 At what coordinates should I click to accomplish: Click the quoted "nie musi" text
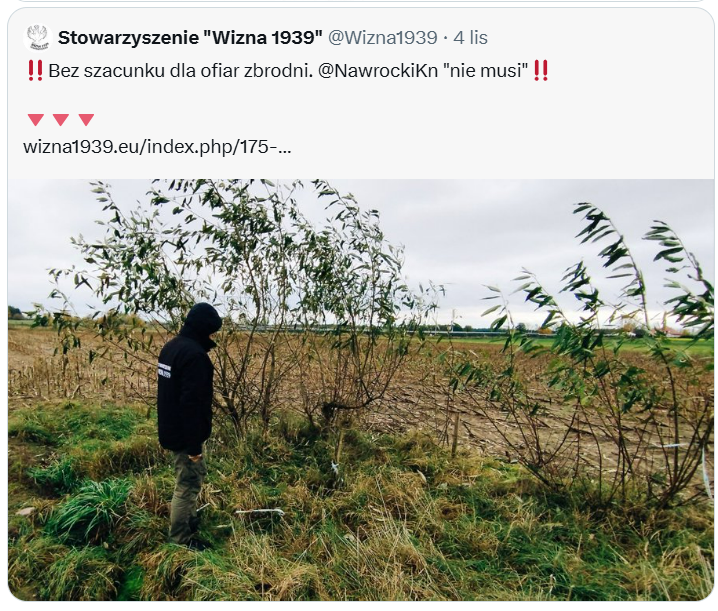486,71
